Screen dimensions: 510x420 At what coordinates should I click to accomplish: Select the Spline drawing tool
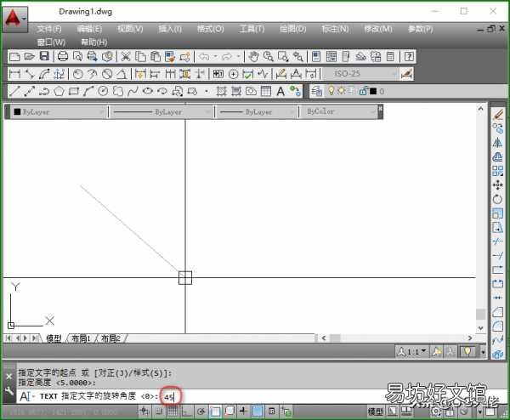pyautogui.click(x=133, y=92)
